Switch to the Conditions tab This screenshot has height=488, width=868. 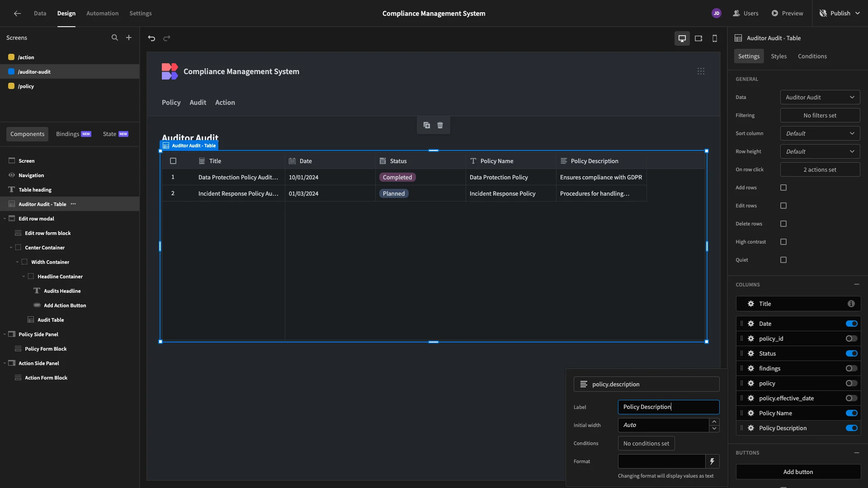[812, 56]
